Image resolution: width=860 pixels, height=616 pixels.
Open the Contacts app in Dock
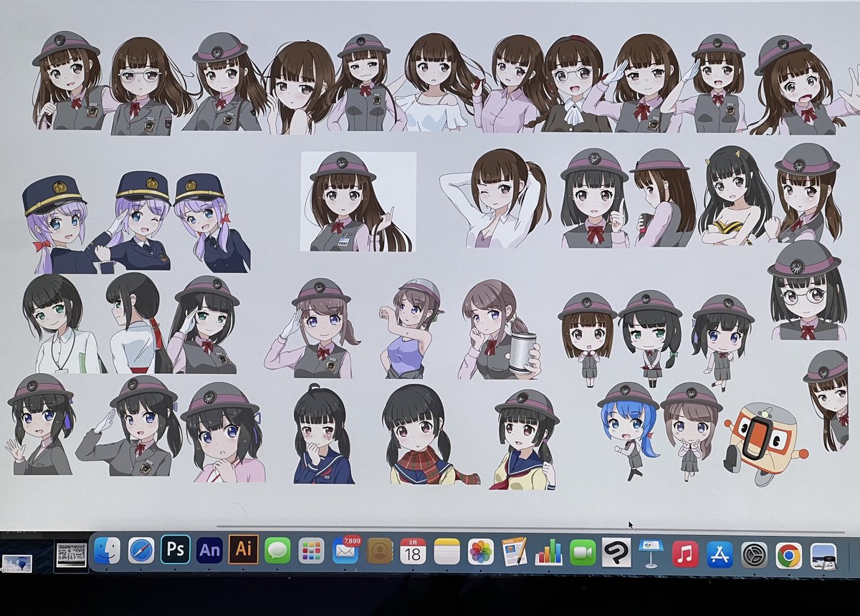tap(380, 551)
